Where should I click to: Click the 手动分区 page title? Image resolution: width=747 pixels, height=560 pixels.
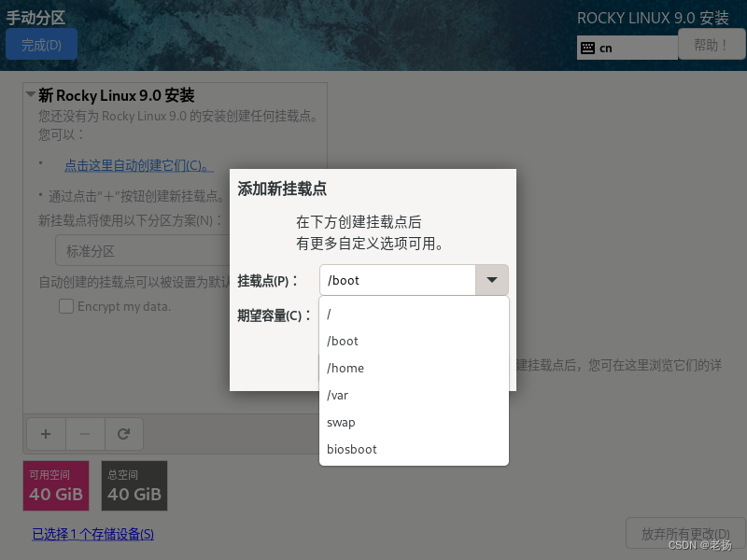(35, 18)
